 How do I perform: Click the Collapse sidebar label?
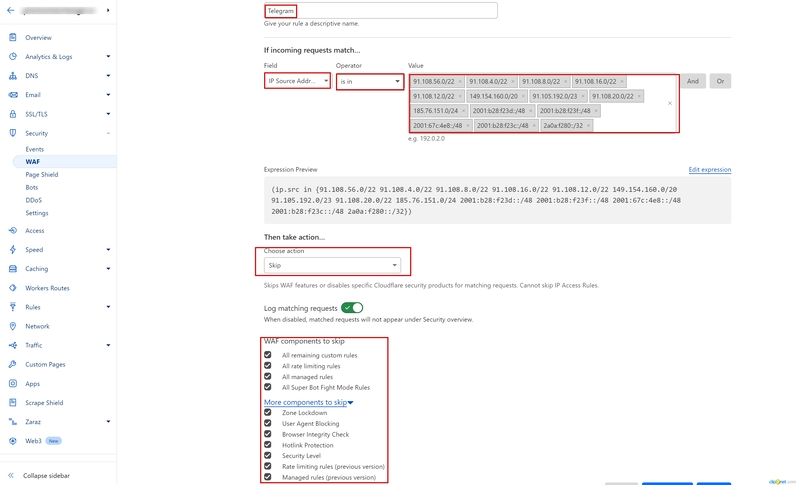[46, 475]
